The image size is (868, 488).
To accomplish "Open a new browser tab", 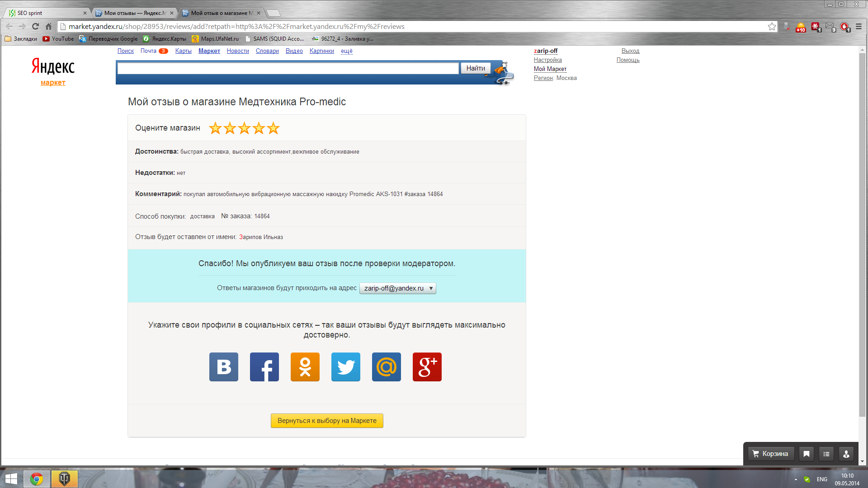I will pos(274,13).
